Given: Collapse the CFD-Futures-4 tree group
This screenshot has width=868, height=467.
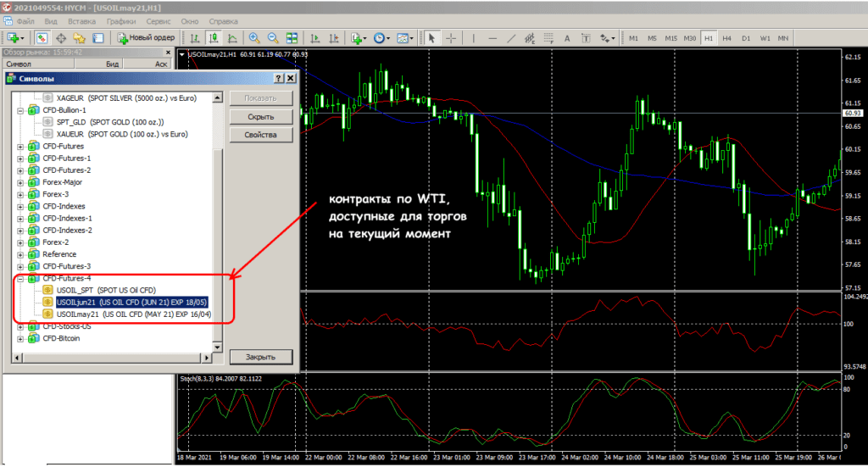Looking at the screenshot, I should pos(20,278).
